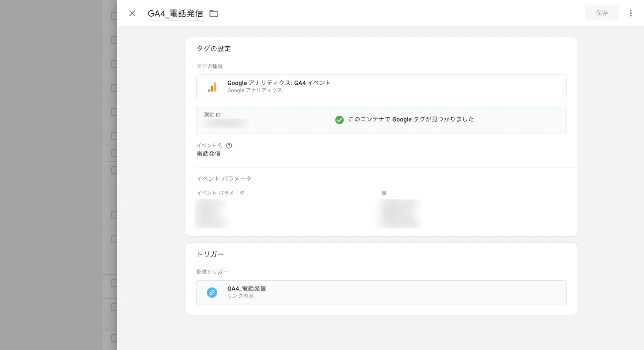Click the blue link trigger icon
Screen dimensions: 644x350
[x=212, y=293]
